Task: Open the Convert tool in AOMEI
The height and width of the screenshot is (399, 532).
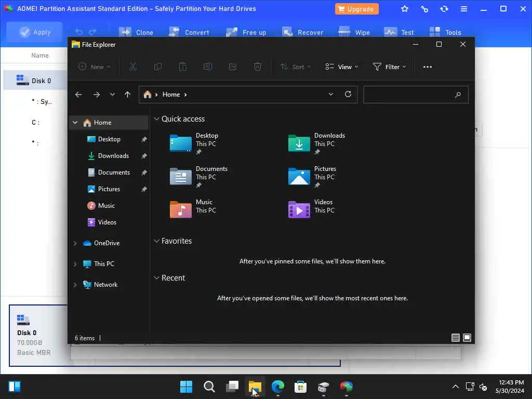Action: coord(189,32)
